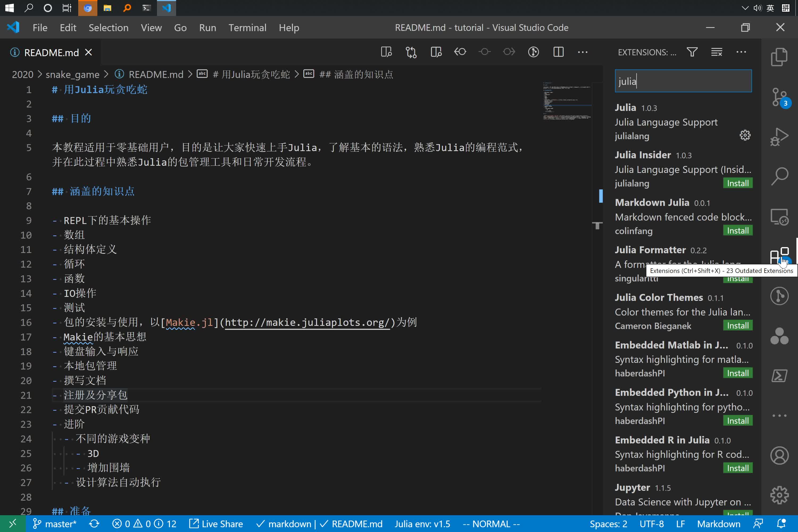Click the Makie.jl hyperlink on line 16
The width and height of the screenshot is (798, 532).
(189, 322)
